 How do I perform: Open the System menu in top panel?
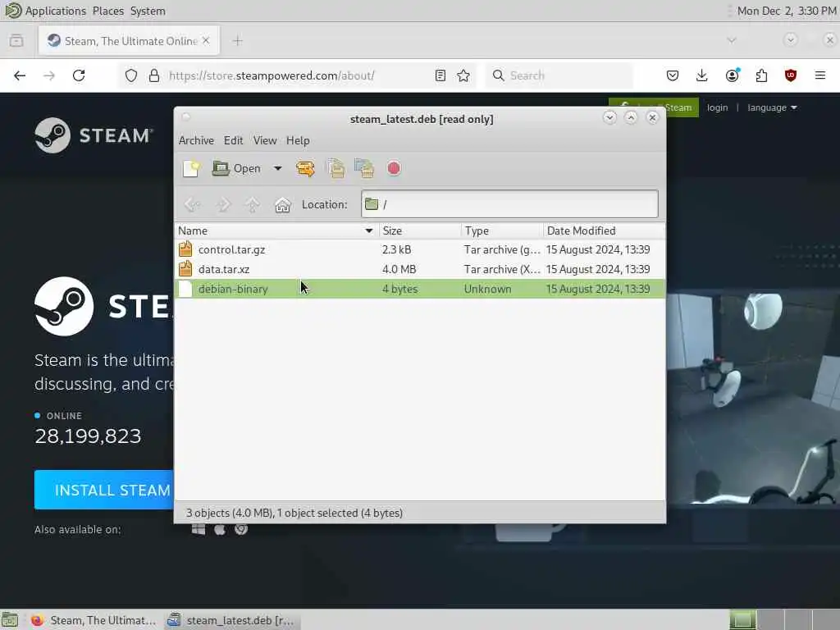(148, 11)
